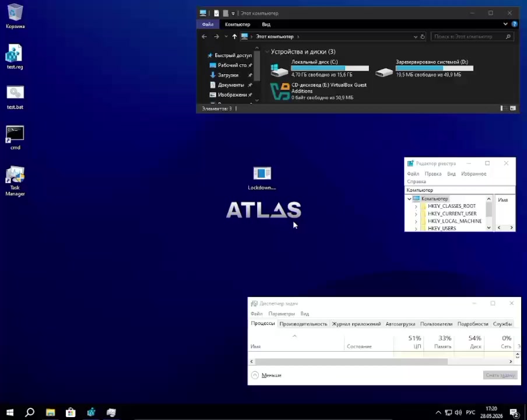
Task: Open Explorer help question mark
Action: [x=514, y=24]
